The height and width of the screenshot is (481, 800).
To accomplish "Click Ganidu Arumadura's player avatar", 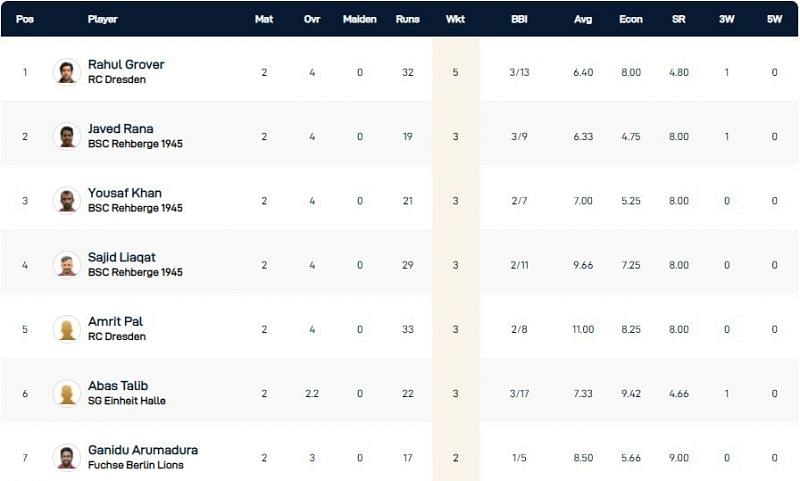I will point(67,456).
